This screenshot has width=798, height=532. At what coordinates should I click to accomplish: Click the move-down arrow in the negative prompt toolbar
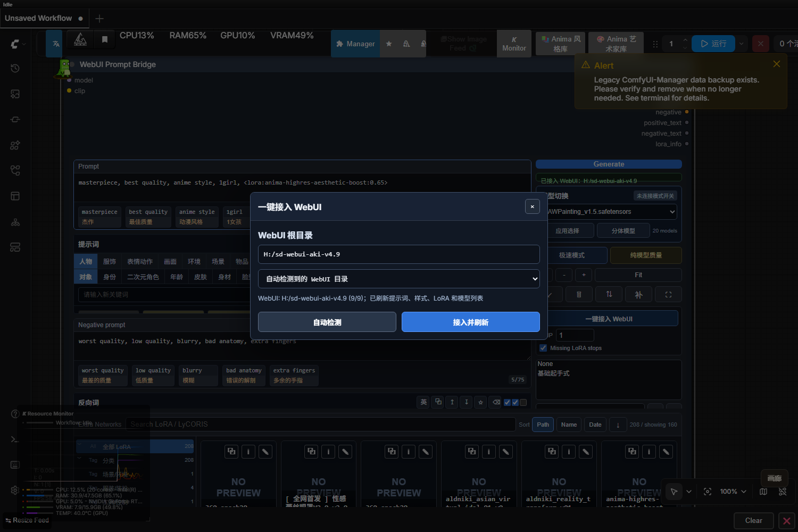coord(467,402)
